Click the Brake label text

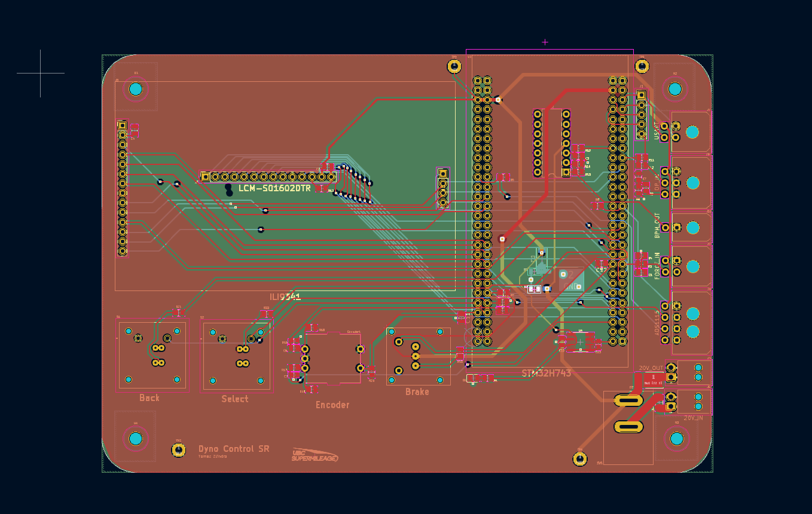click(417, 392)
